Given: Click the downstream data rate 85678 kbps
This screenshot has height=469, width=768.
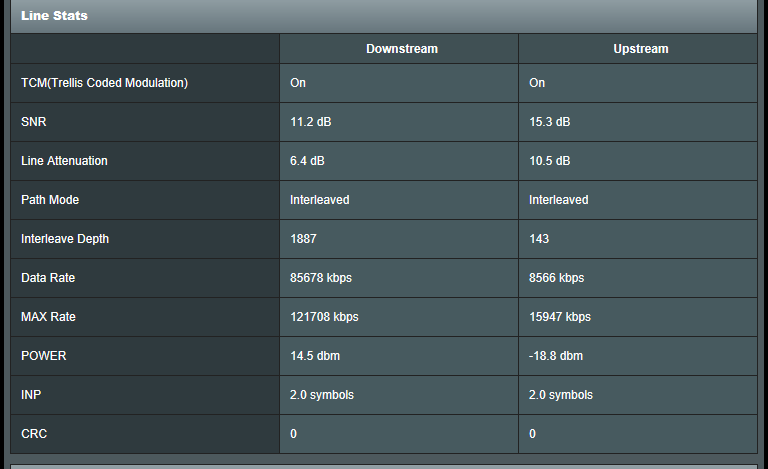Looking at the screenshot, I should (321, 278).
